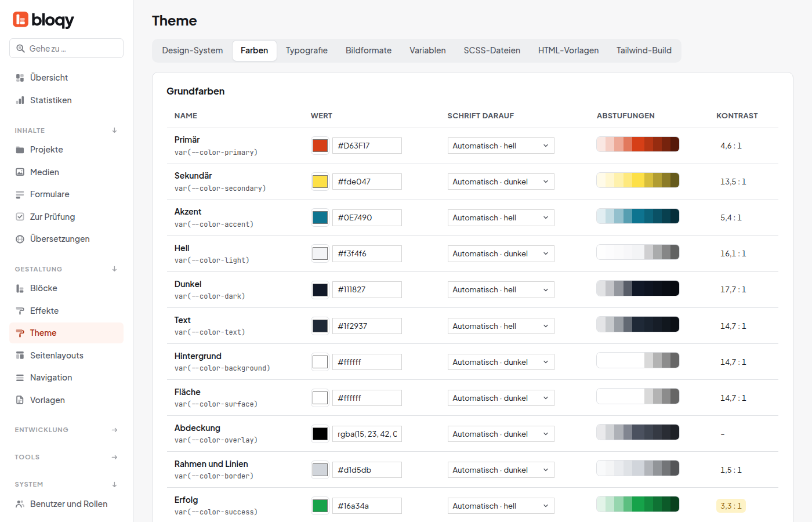Viewport: 812px width, 522px height.
Task: Click the Statistiken bar chart icon
Action: (20, 100)
